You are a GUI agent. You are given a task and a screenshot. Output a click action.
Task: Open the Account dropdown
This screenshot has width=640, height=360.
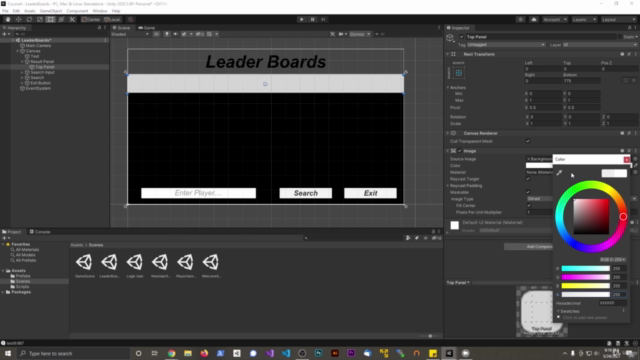[x=555, y=20]
